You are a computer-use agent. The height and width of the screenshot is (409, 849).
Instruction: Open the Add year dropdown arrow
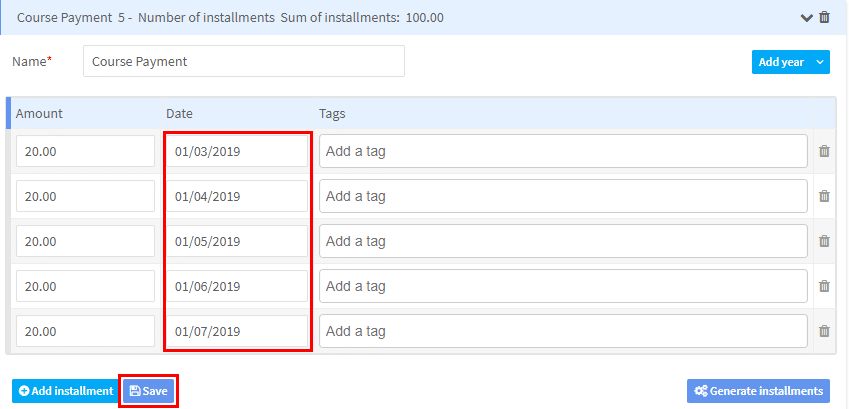pyautogui.click(x=820, y=62)
